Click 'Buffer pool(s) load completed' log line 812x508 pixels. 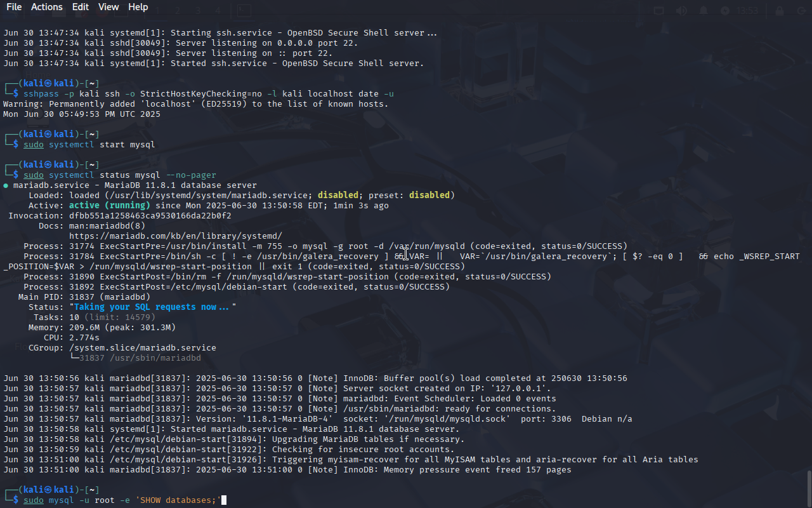click(x=315, y=378)
